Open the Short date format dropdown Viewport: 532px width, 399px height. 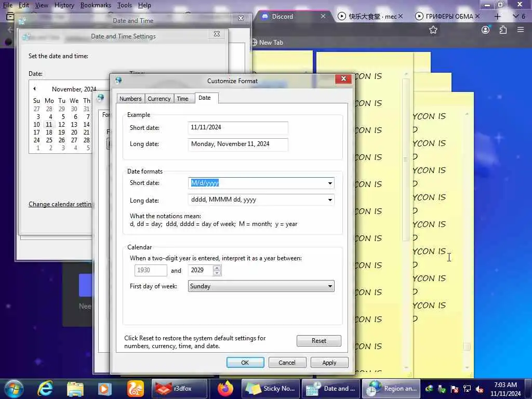click(x=330, y=183)
